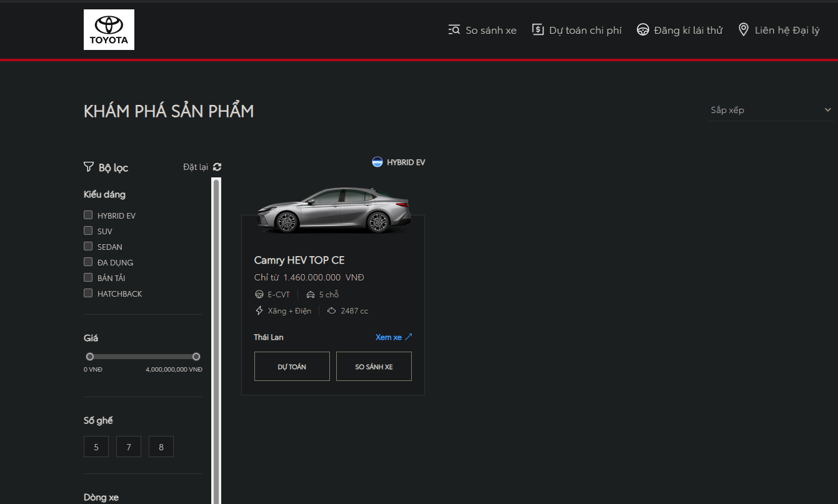Click the price 1.460.000.000 VNĐ text
The height and width of the screenshot is (504, 838).
(x=324, y=277)
